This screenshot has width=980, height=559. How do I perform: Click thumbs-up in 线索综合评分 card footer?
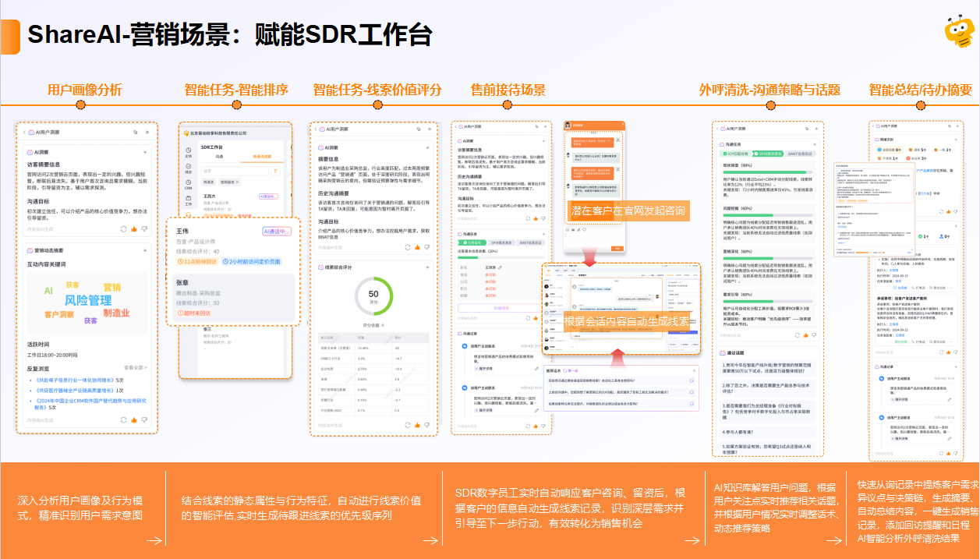click(419, 425)
